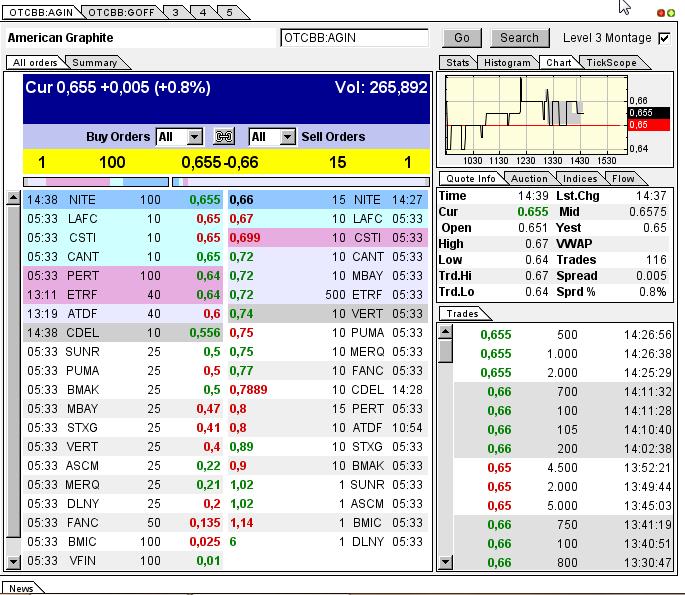Click the symbol input field OTCBB:AGIN
This screenshot has height=595, width=685.
coord(354,38)
